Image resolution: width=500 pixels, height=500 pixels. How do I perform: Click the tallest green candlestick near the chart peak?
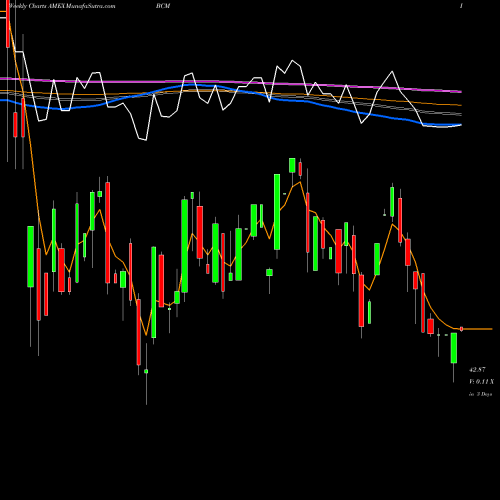277,212
